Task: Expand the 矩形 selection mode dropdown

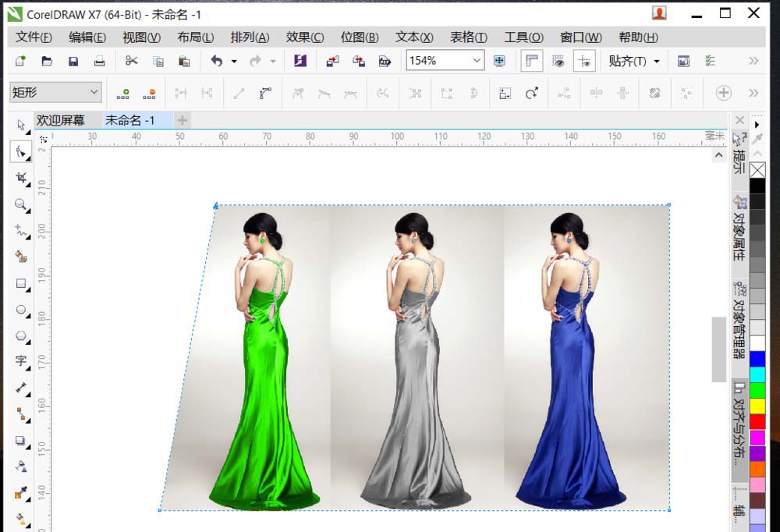Action: pyautogui.click(x=94, y=92)
